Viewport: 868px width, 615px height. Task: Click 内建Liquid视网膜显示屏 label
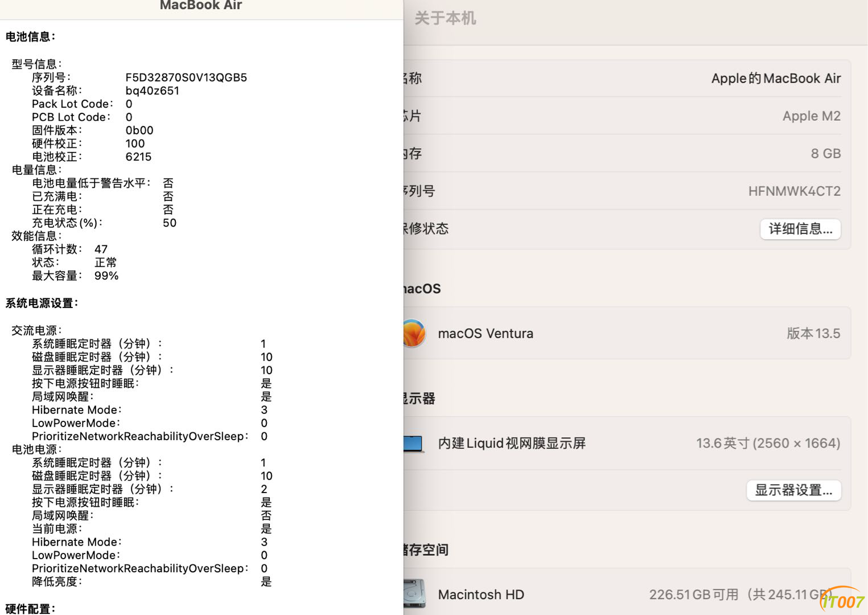click(x=512, y=444)
